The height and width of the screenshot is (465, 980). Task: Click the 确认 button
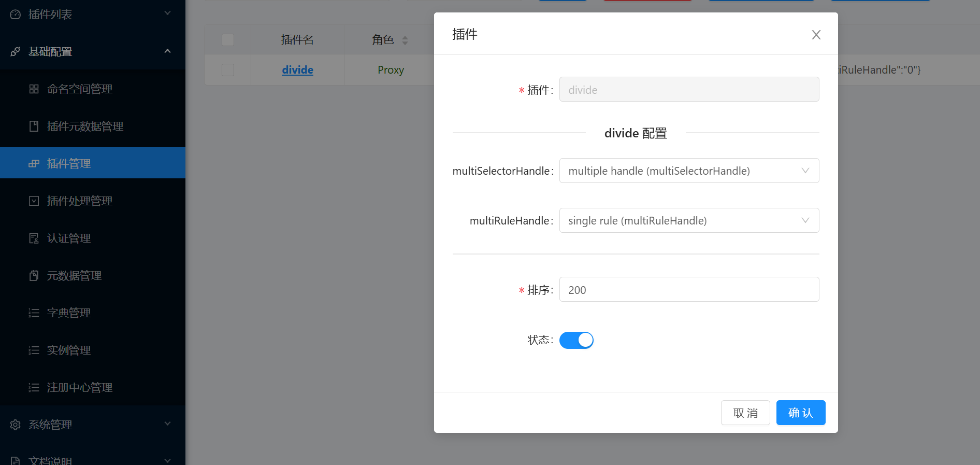800,413
